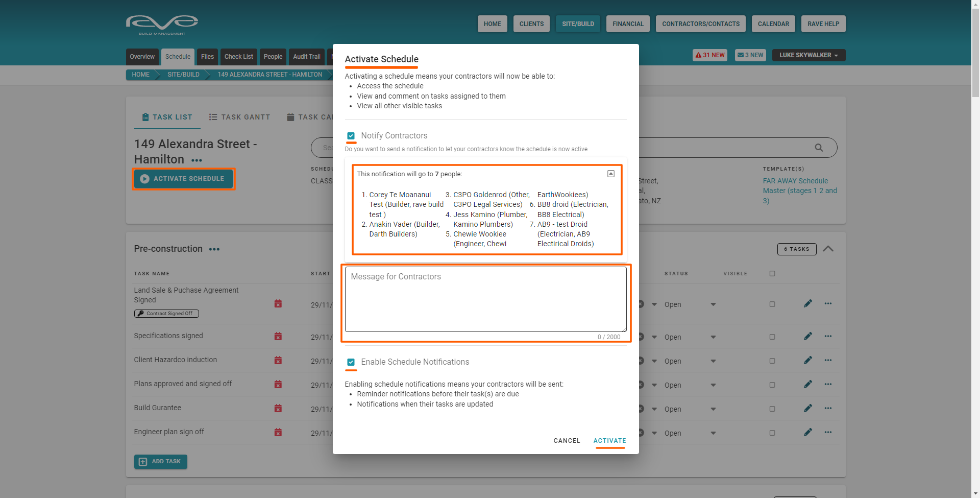Open status dropdown for Plans approved task
This screenshot has height=498, width=980.
click(713, 385)
